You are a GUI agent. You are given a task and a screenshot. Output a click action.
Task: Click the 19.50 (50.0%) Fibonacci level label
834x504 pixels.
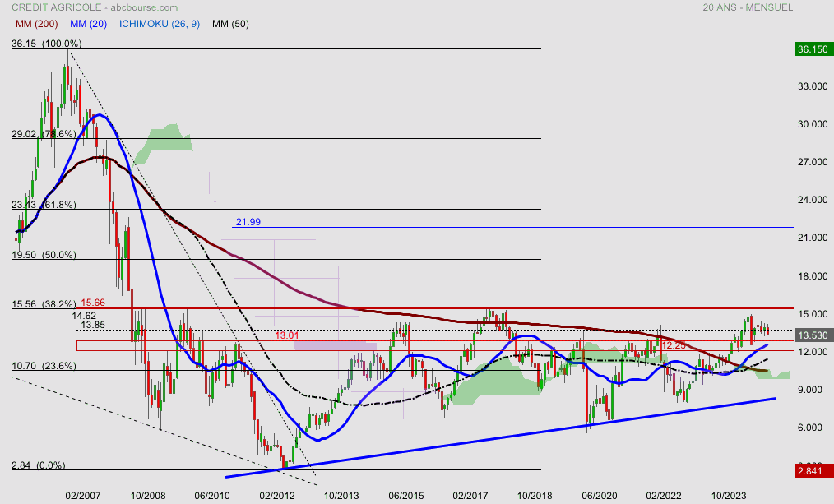tap(43, 255)
